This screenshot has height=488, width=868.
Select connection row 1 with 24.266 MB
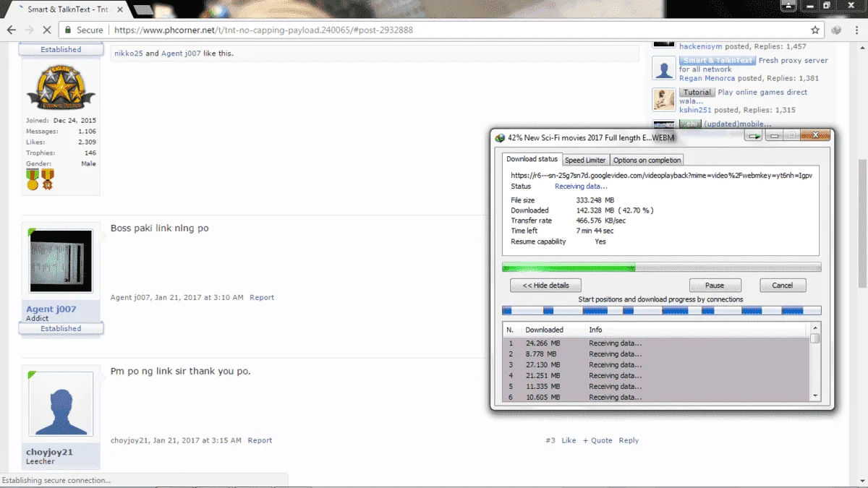[x=656, y=343]
